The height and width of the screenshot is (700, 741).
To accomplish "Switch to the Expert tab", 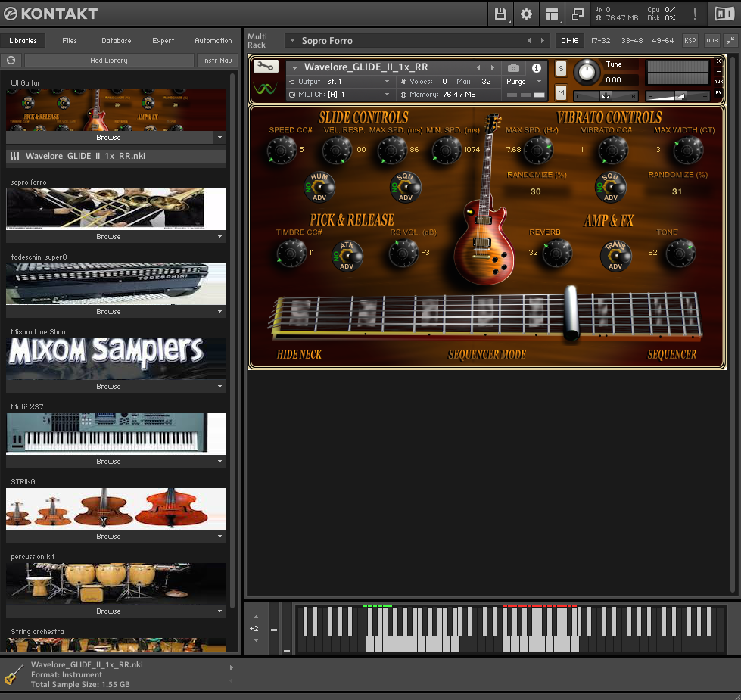I will coord(163,41).
